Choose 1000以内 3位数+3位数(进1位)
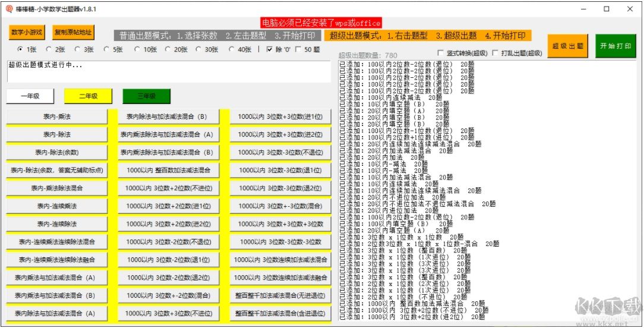 coord(280,116)
